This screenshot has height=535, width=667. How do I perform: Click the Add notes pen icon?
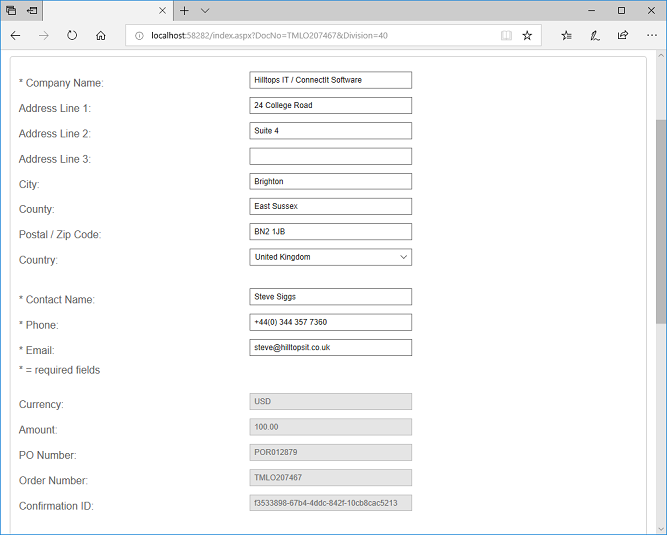[x=594, y=35]
